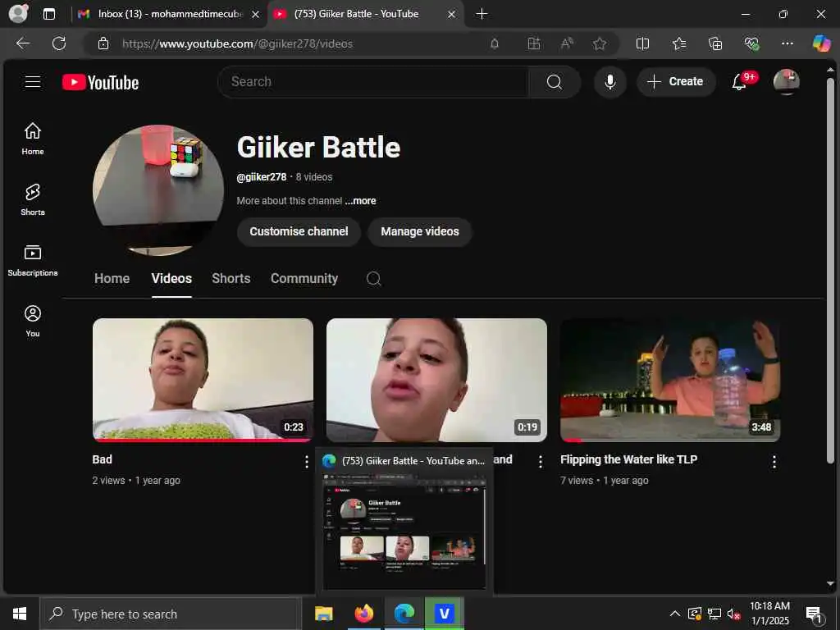Go to Home in the sidebar
Image resolution: width=840 pixels, height=630 pixels.
click(x=33, y=138)
